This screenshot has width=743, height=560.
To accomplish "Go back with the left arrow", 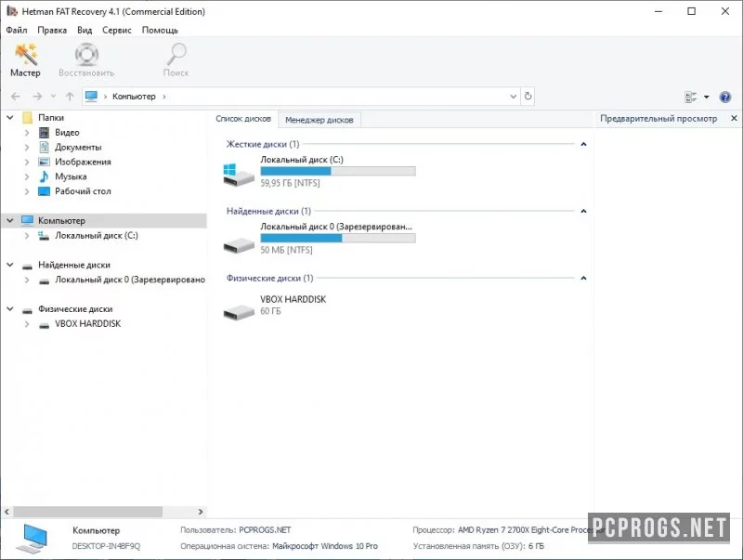I will [15, 97].
